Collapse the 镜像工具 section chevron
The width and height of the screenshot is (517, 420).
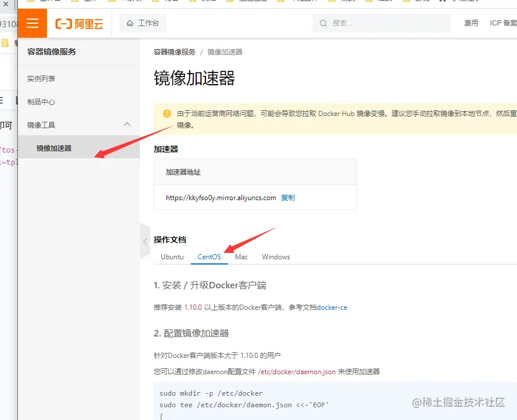127,124
